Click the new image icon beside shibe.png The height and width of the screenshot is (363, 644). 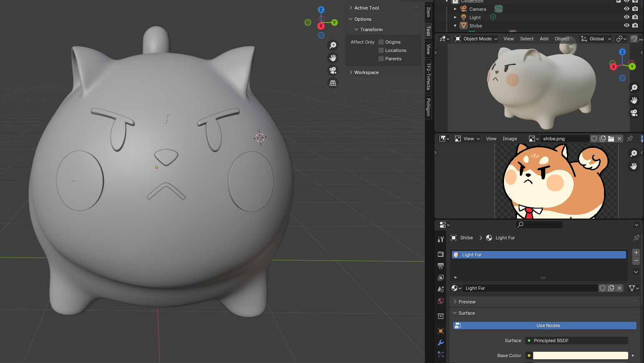(x=603, y=139)
